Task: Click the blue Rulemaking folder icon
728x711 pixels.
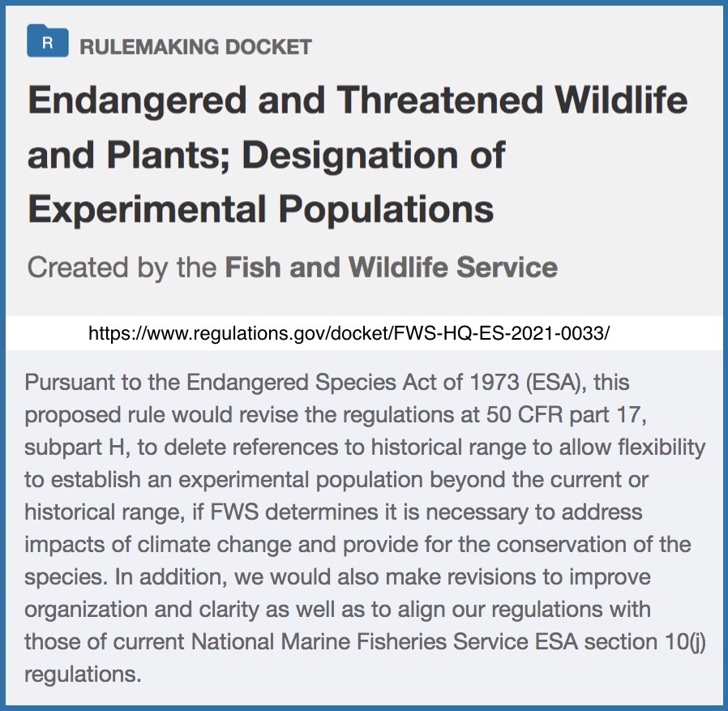Action: 48,41
